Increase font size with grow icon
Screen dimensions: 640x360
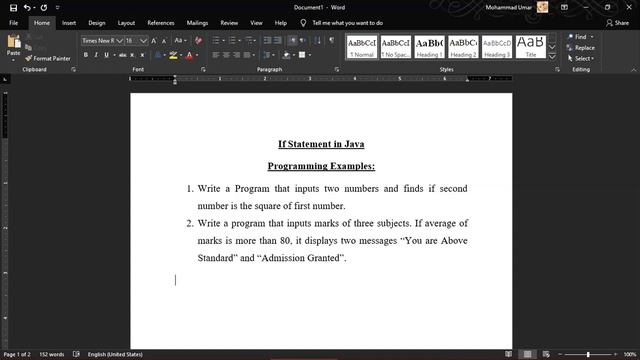154,41
